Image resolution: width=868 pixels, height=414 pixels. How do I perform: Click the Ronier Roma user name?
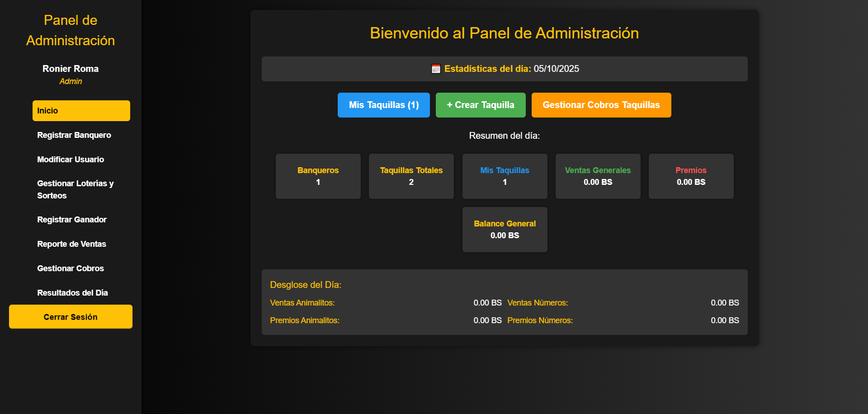tap(71, 69)
